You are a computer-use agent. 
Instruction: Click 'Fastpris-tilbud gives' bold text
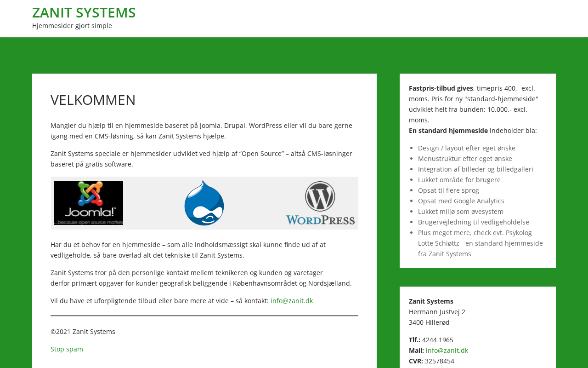pyautogui.click(x=441, y=88)
